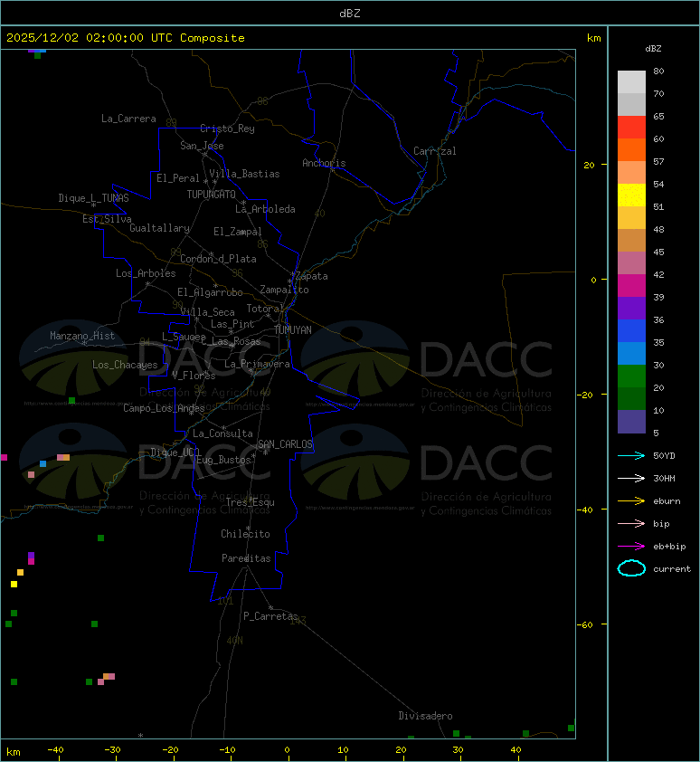
Task: Click the yellow radar echo pixel
Action: pos(14,584)
